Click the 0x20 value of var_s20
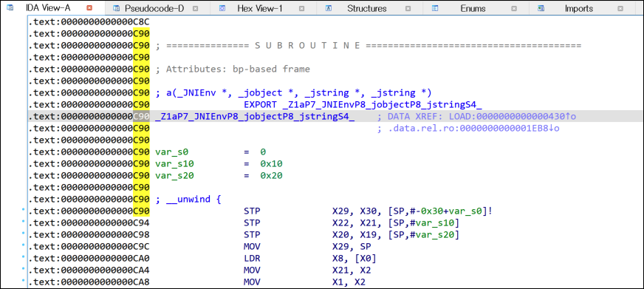The height and width of the screenshot is (289, 644). point(271,176)
